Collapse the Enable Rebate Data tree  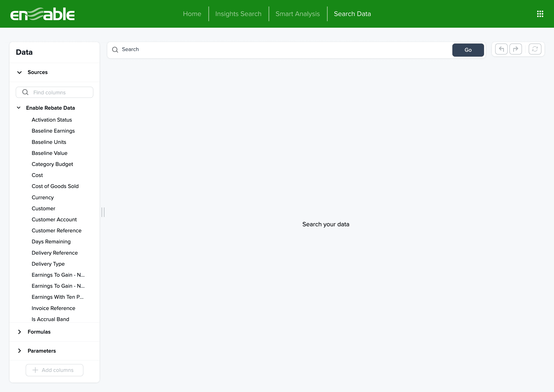(19, 108)
